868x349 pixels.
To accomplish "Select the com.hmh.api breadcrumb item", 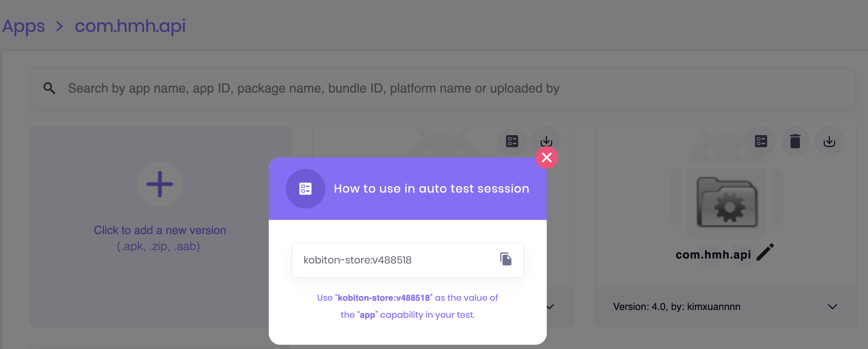I will [x=130, y=26].
